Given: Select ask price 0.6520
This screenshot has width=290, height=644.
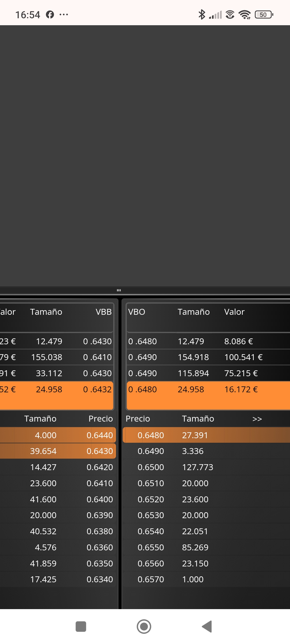Looking at the screenshot, I should pyautogui.click(x=151, y=499).
